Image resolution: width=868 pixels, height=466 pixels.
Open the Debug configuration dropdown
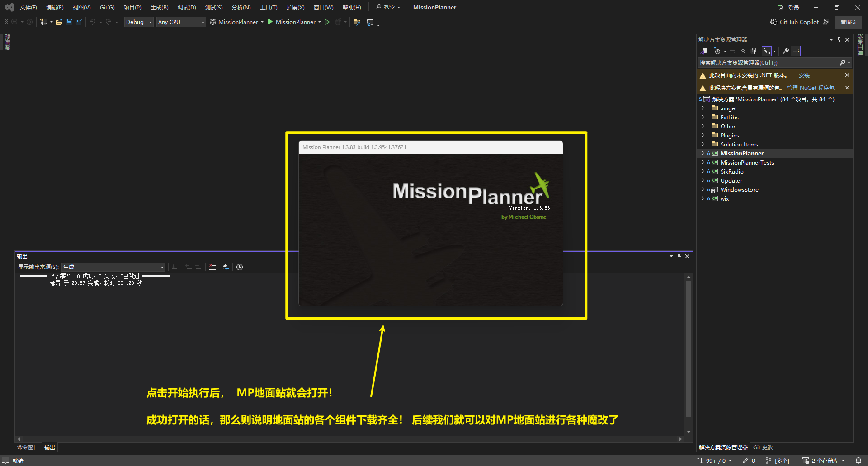coord(139,22)
